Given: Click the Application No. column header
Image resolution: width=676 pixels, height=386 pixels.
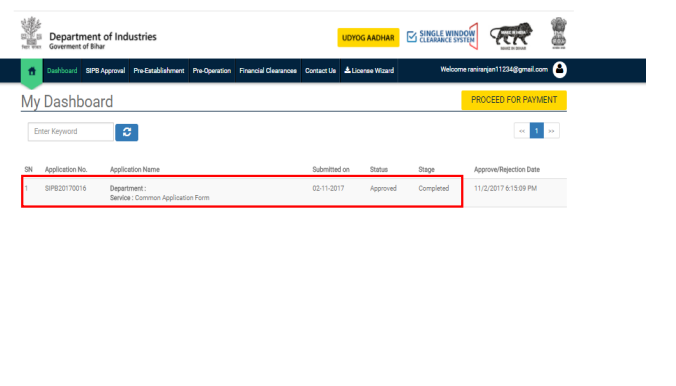Looking at the screenshot, I should click(66, 169).
